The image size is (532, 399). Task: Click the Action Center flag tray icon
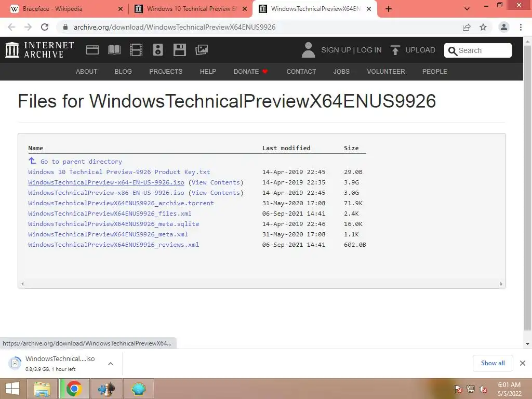[x=458, y=389]
